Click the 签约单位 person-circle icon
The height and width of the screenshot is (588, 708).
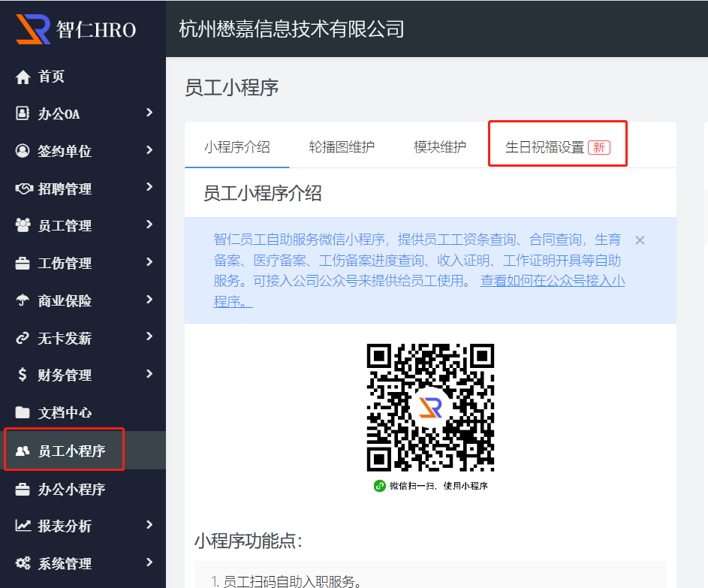point(23,151)
